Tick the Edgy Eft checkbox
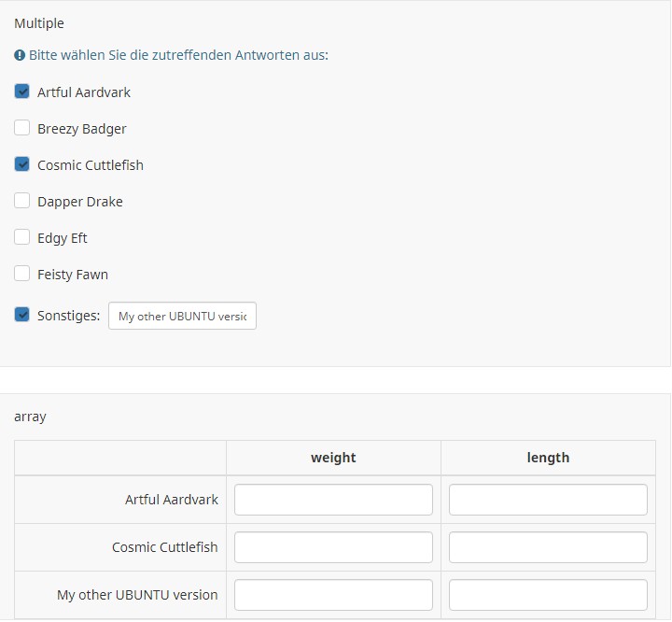Screen dimensions: 672x622 (x=22, y=237)
